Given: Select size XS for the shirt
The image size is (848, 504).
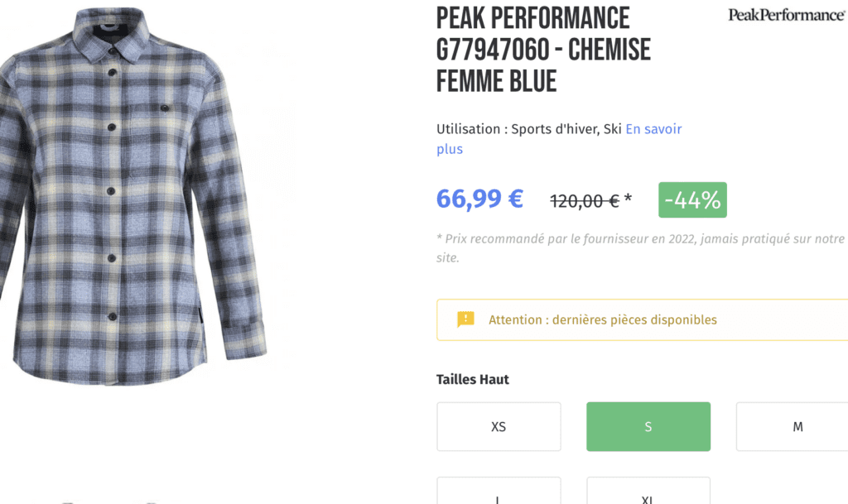Looking at the screenshot, I should pos(499,426).
